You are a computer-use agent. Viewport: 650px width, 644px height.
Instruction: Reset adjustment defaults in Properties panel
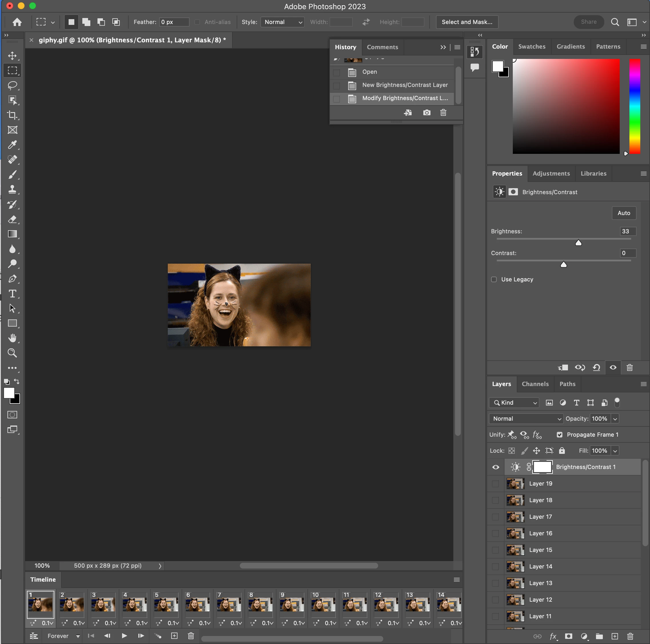pos(597,367)
